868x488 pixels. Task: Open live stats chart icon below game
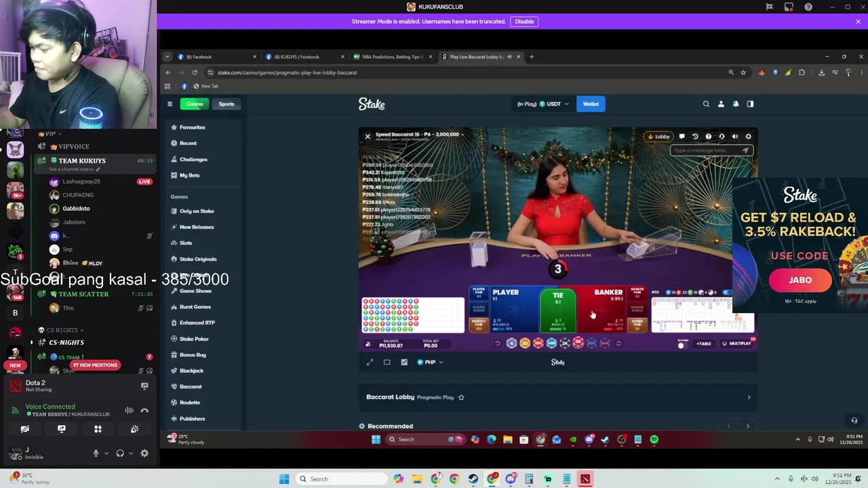pos(404,362)
